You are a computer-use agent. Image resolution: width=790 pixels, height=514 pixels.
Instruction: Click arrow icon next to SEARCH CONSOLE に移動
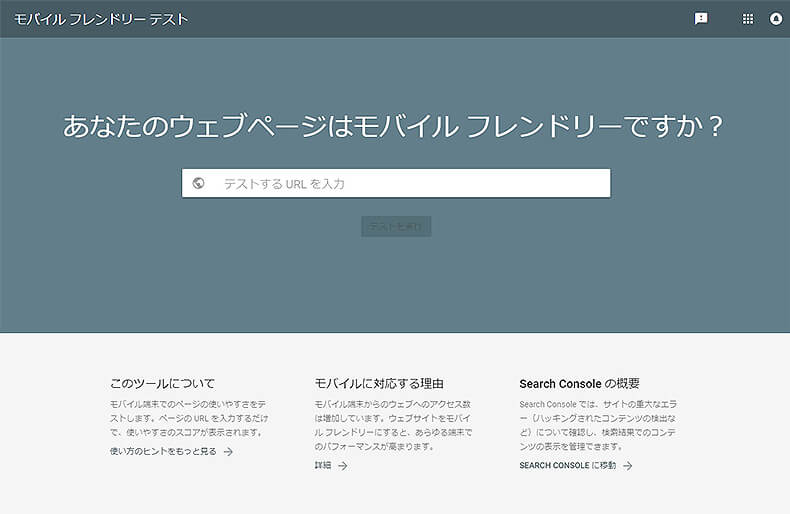pyautogui.click(x=627, y=466)
